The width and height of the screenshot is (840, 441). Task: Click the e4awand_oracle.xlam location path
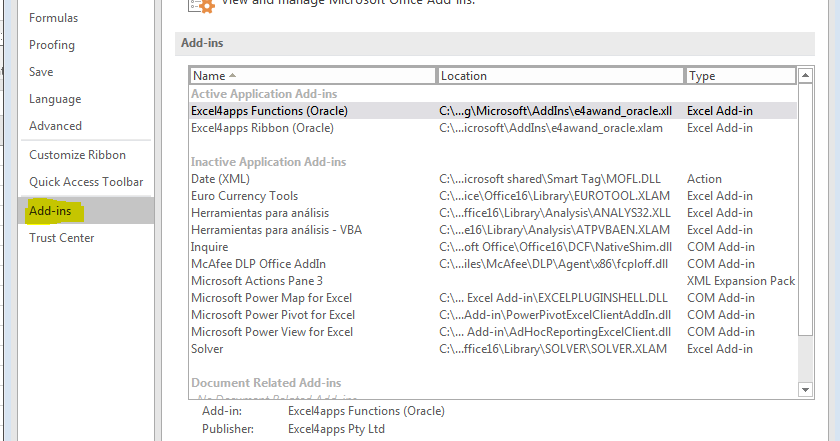click(x=551, y=128)
